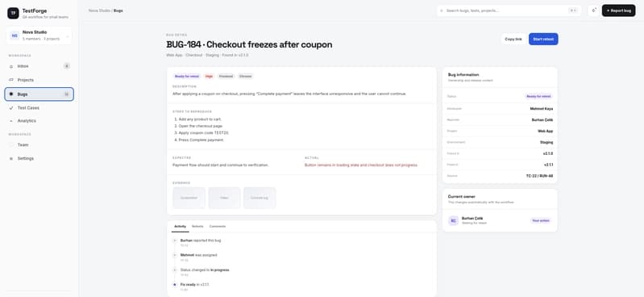644x297 pixels.
Task: Open the Console log evidence thumbnail
Action: [260, 198]
